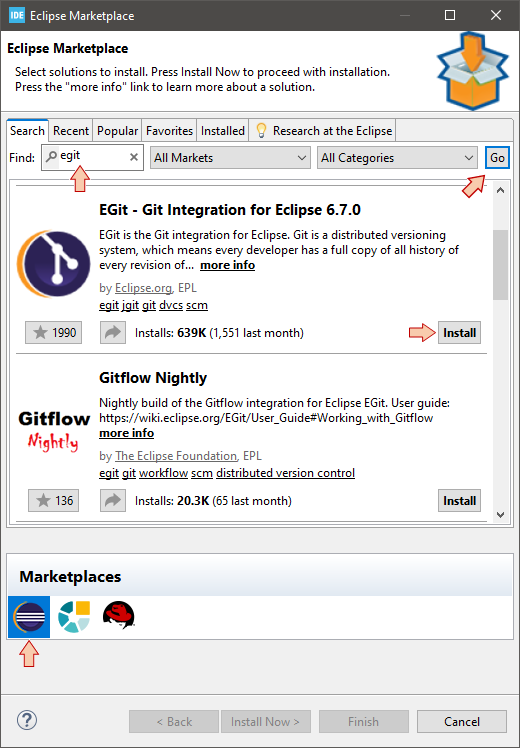Open the All Markets dropdown
The image size is (520, 748).
tap(230, 157)
